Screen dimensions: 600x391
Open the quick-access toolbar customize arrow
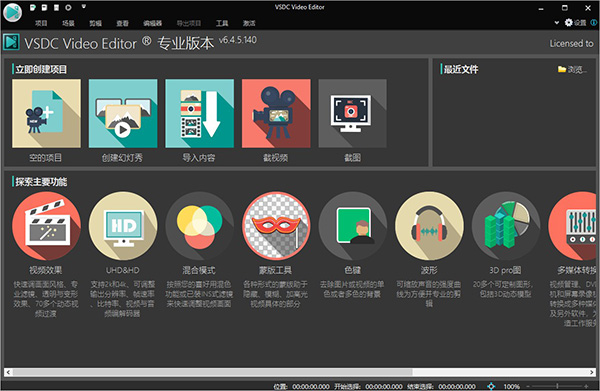84,7
